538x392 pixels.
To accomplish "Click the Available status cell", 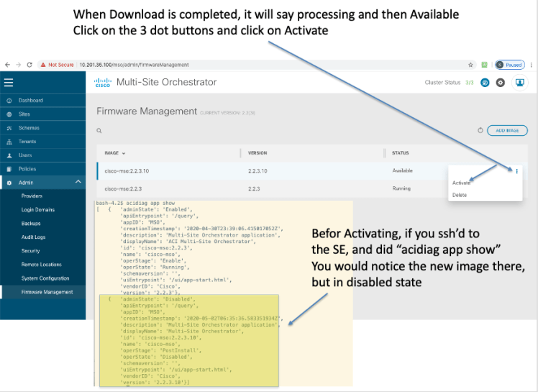I will [402, 170].
